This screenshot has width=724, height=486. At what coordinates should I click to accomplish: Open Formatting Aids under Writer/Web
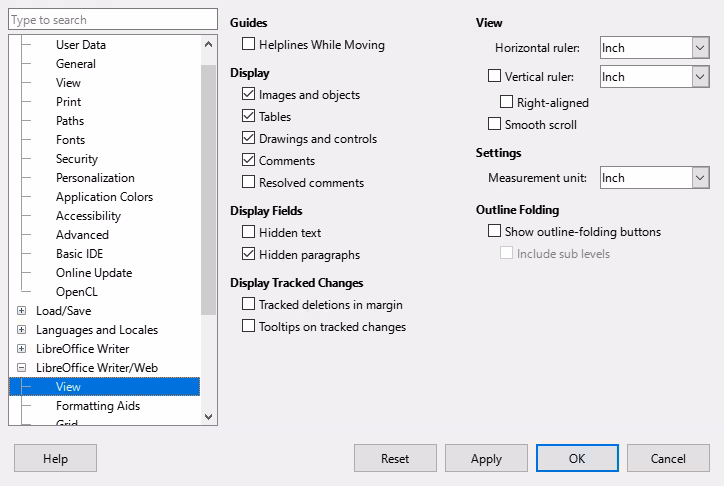click(x=98, y=406)
